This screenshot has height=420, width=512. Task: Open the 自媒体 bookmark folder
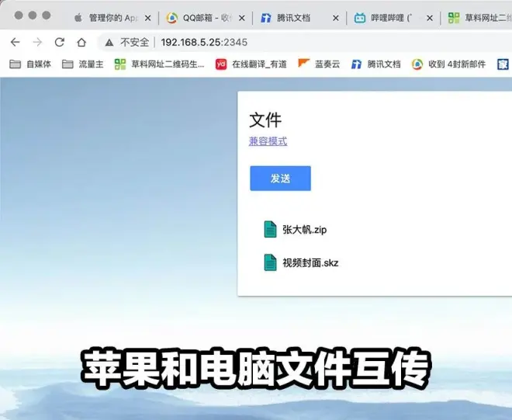pos(30,64)
